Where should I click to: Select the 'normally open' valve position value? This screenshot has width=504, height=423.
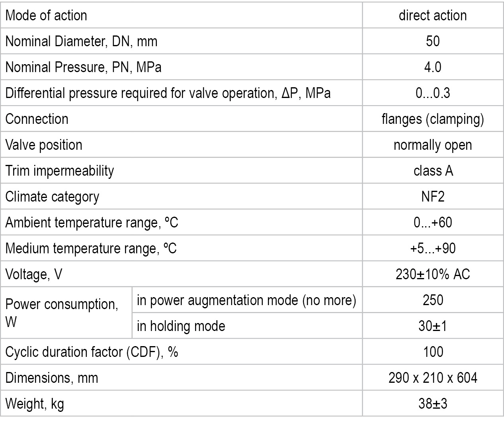coord(432,145)
